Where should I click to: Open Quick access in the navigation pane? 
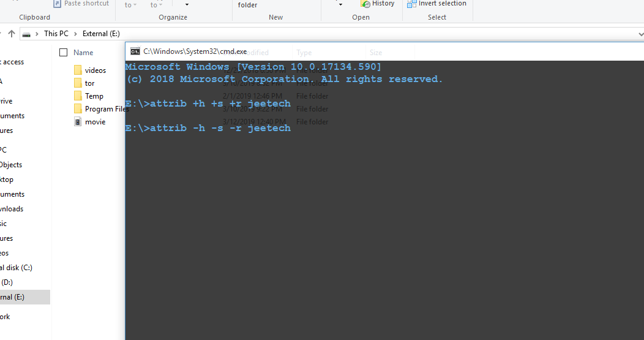click(x=12, y=62)
